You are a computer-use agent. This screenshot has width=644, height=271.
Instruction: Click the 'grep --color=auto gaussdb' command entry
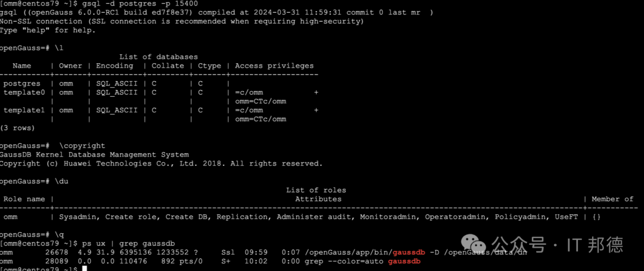point(363,261)
